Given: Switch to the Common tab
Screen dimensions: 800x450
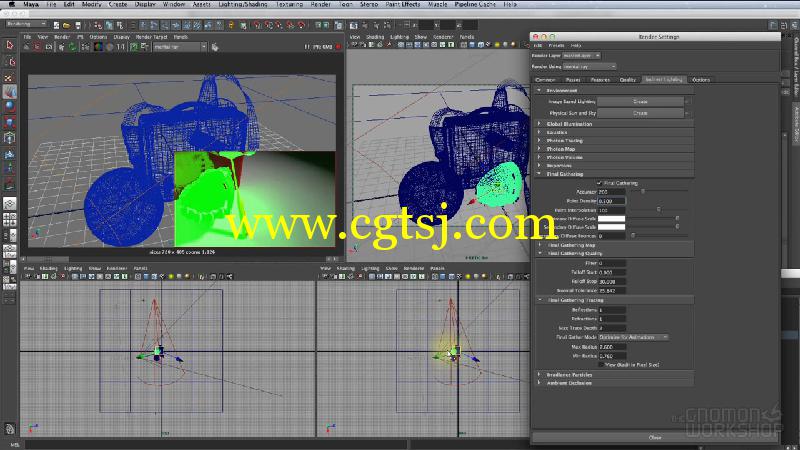Looking at the screenshot, I should click(545, 80).
